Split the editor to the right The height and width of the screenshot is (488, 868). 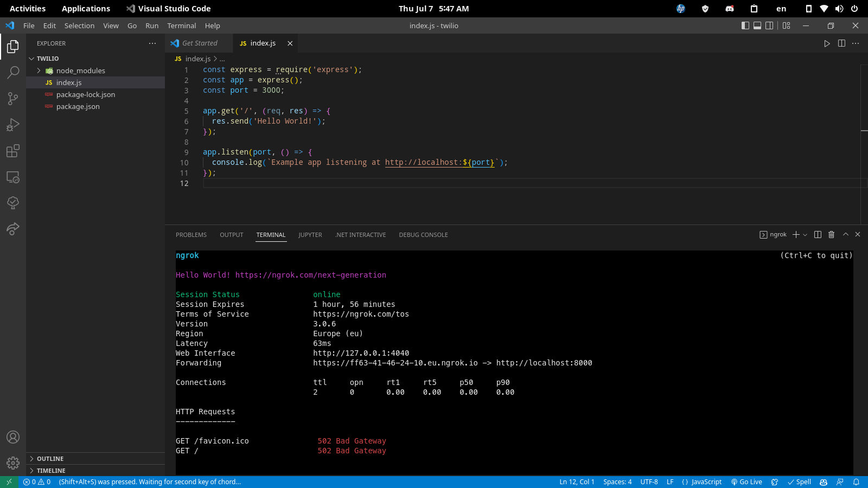pos(841,43)
